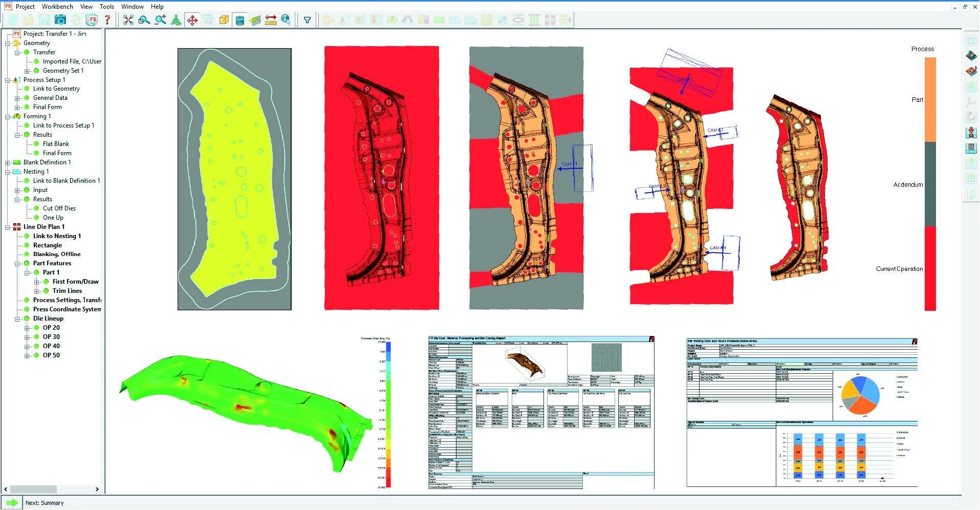Collapse the Forming 1 node

8,117
